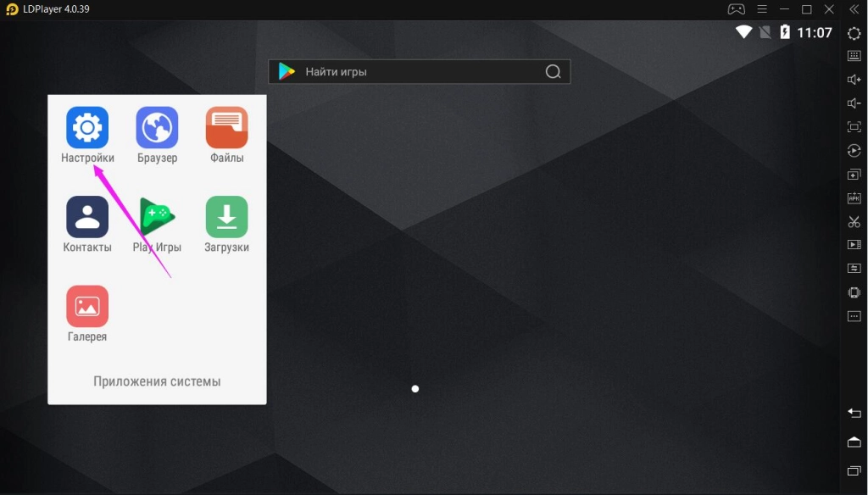Open the Загрузки downloads app
This screenshot has height=495, width=868.
[226, 217]
